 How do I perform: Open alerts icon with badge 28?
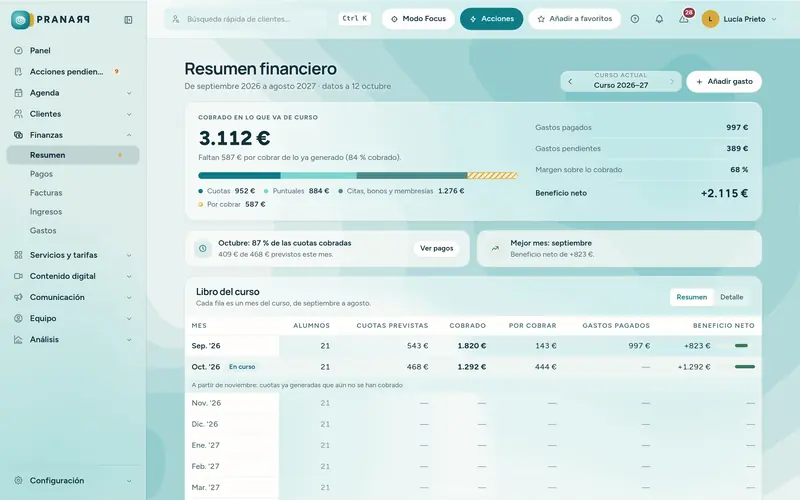click(x=684, y=19)
